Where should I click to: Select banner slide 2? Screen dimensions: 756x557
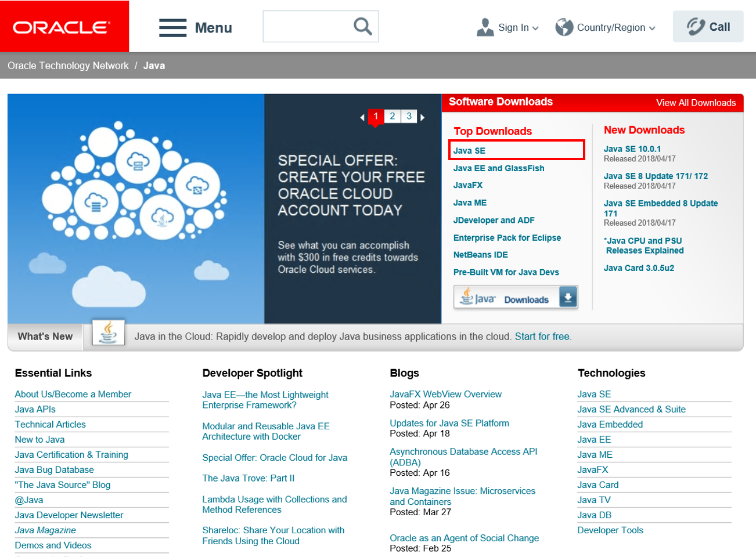[393, 116]
